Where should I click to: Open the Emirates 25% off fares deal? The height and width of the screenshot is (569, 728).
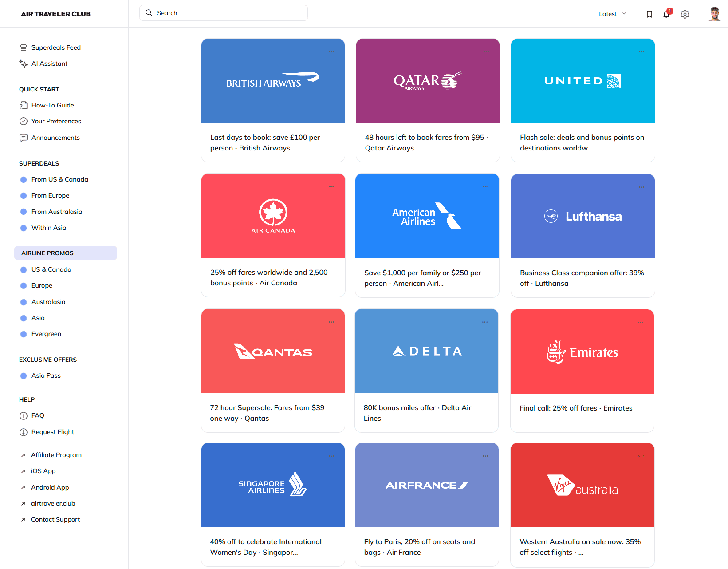pos(576,408)
